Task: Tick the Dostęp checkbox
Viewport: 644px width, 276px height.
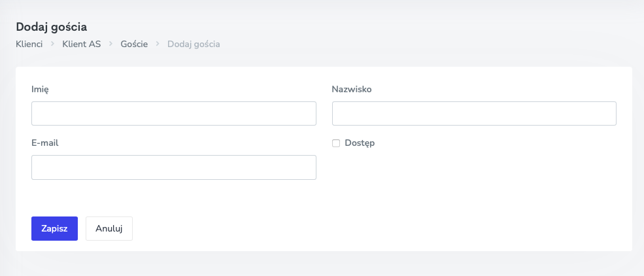Action: 336,143
